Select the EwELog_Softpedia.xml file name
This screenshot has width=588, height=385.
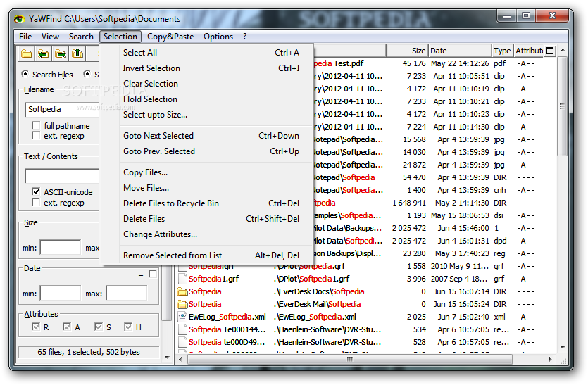point(227,317)
